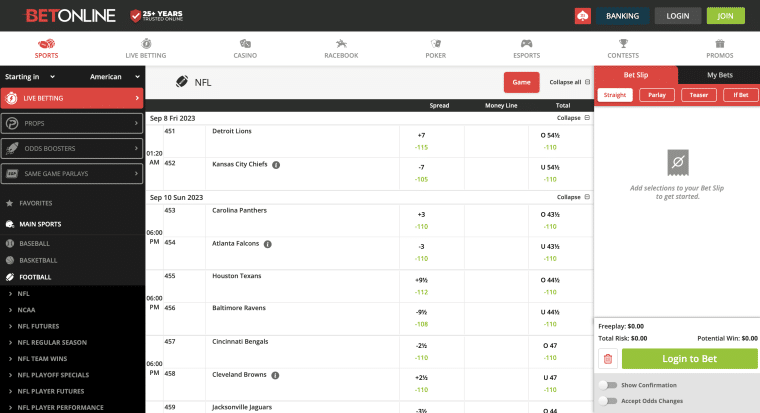Select Under 47 for Browns game
Image resolution: width=760 pixels, height=413 pixels.
pos(550,383)
